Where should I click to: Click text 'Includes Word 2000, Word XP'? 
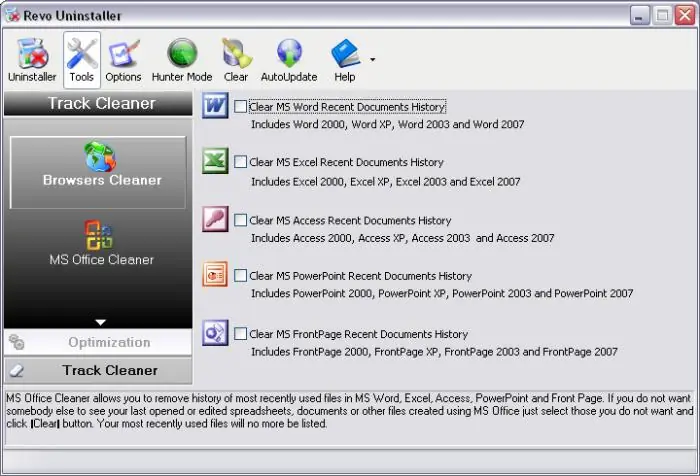pyautogui.click(x=323, y=125)
